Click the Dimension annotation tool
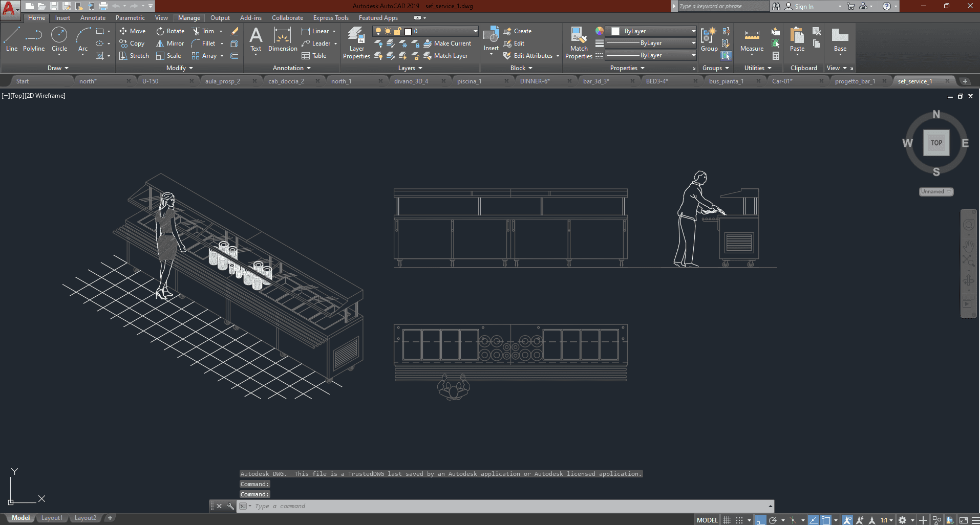 click(283, 40)
